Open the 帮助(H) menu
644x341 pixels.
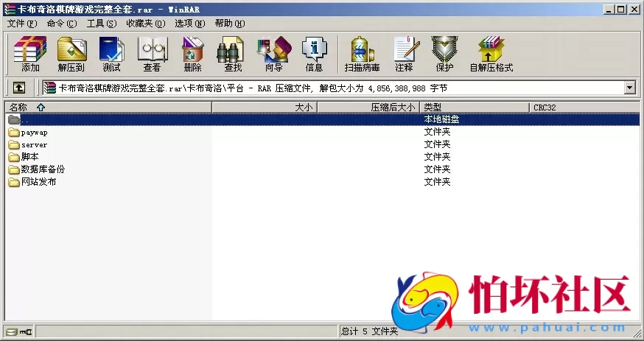tap(230, 24)
